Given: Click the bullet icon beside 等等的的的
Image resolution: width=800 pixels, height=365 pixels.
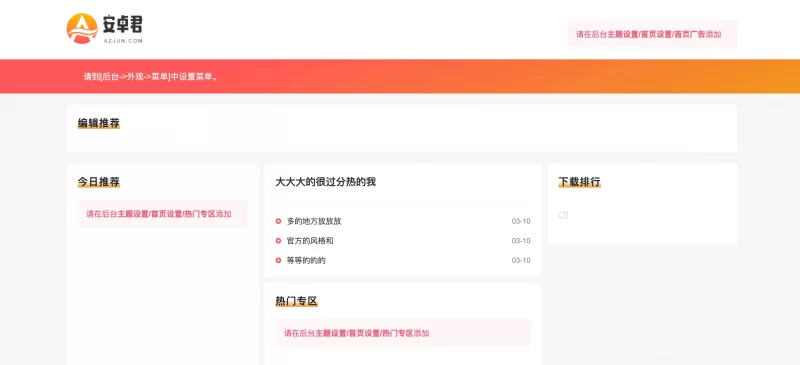Looking at the screenshot, I should click(x=278, y=260).
